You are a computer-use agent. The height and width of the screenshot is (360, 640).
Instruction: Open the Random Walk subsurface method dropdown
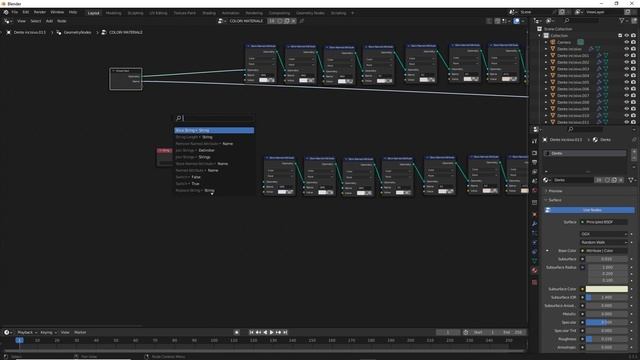point(604,242)
